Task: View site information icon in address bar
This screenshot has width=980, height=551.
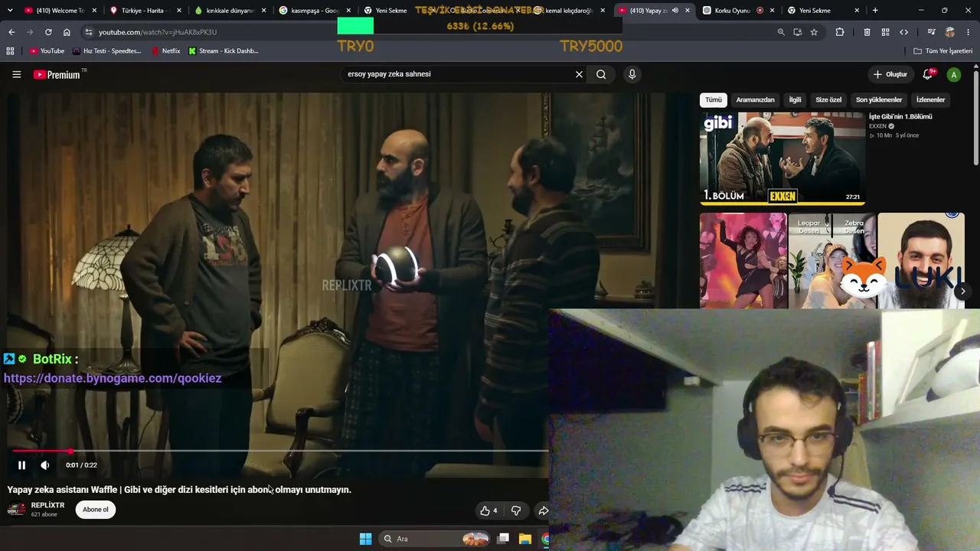Action: (x=89, y=32)
